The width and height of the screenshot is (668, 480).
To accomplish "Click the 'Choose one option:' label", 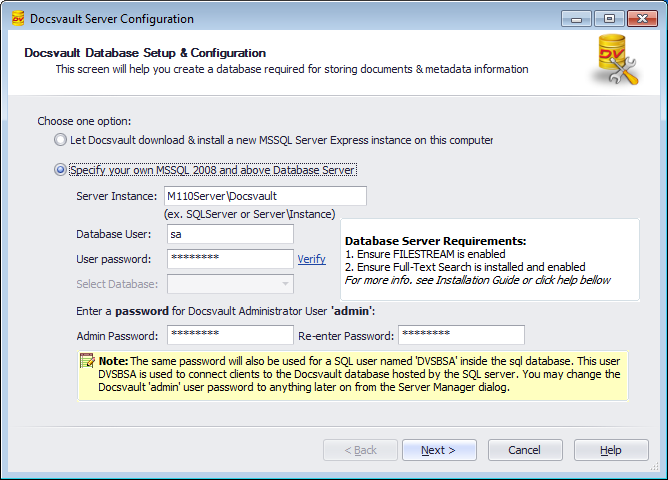I will (x=84, y=121).
